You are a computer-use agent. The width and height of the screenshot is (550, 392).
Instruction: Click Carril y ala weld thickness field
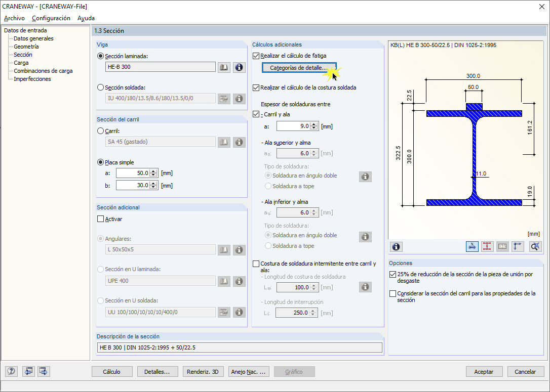coord(294,126)
